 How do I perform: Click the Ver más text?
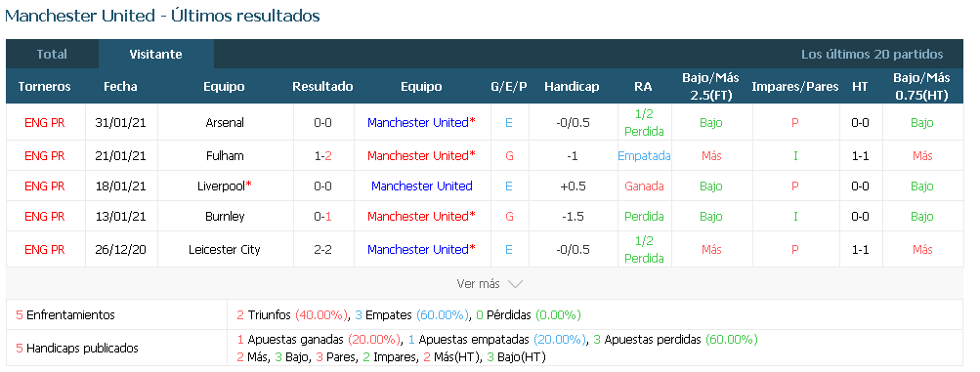click(478, 284)
